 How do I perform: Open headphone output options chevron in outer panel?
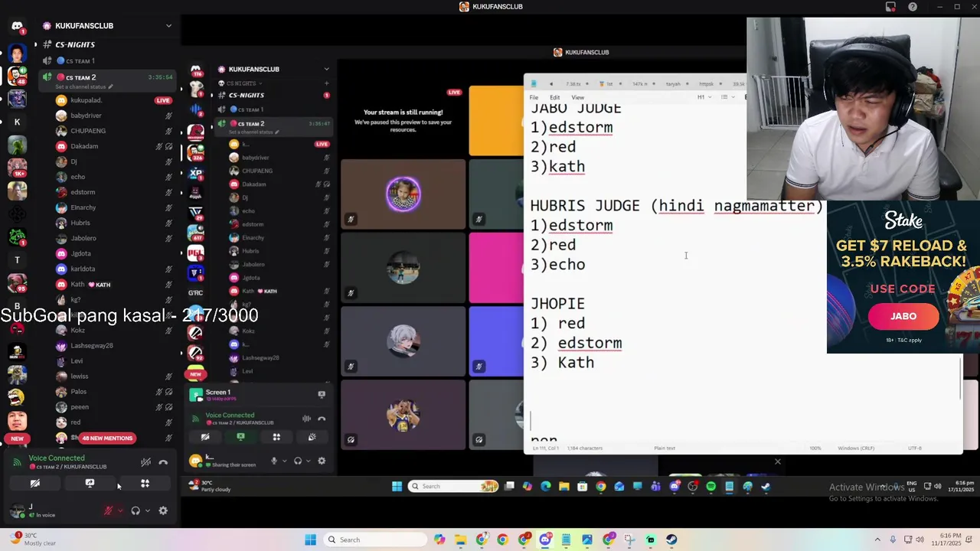coord(147,511)
